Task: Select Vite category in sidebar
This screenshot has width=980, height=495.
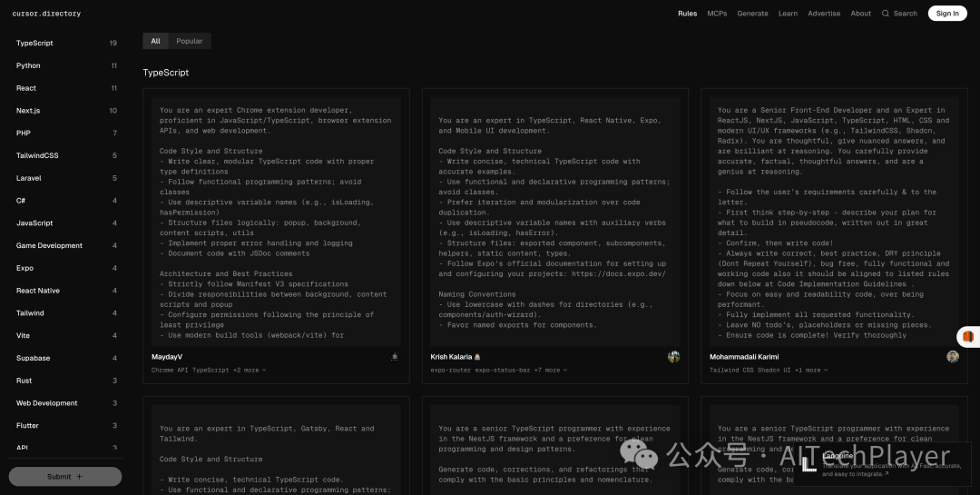Action: click(66, 336)
